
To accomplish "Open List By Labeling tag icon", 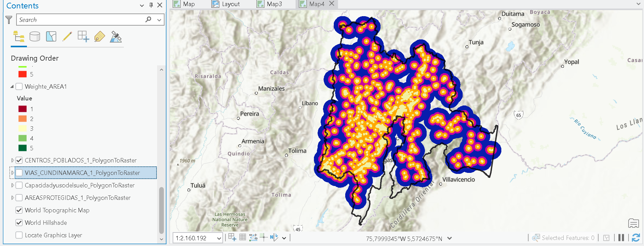I will pyautogui.click(x=100, y=36).
